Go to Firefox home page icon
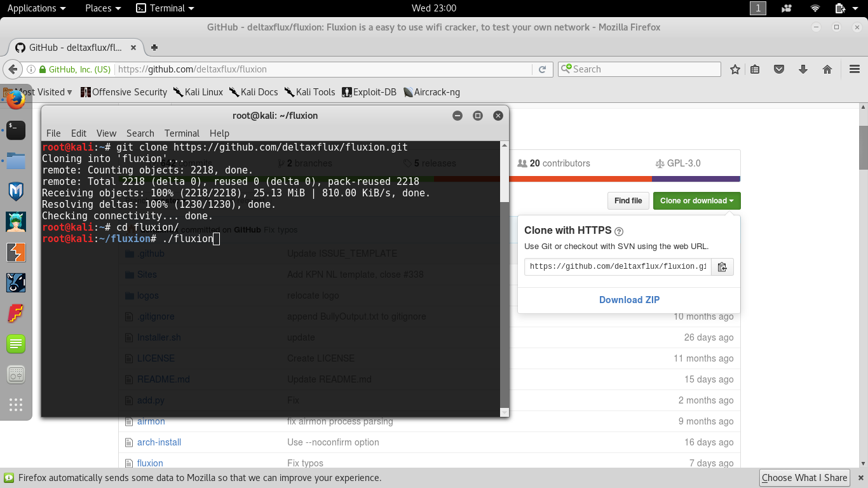Viewport: 868px width, 488px height. (x=827, y=69)
